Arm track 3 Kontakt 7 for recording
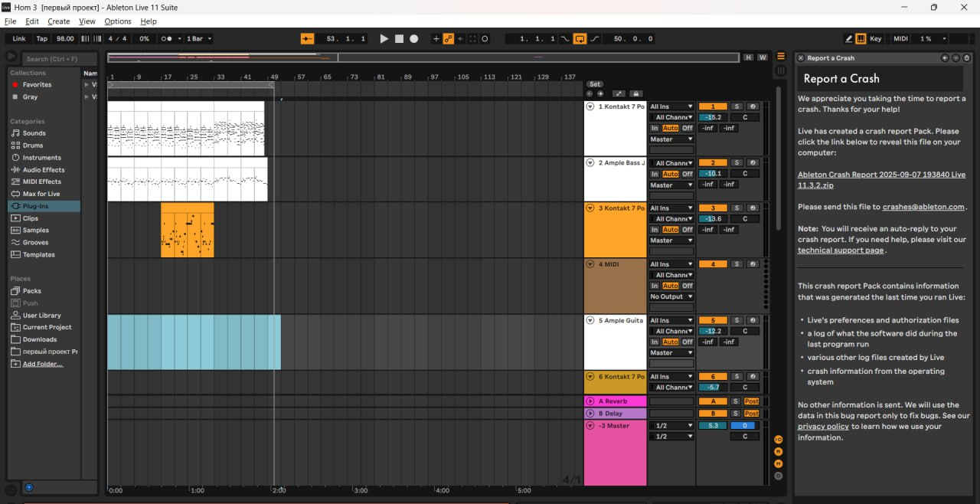The height and width of the screenshot is (504, 980). 753,208
